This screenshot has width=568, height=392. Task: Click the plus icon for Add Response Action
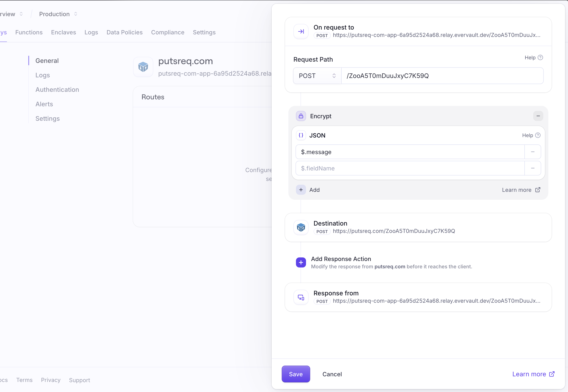(x=301, y=262)
